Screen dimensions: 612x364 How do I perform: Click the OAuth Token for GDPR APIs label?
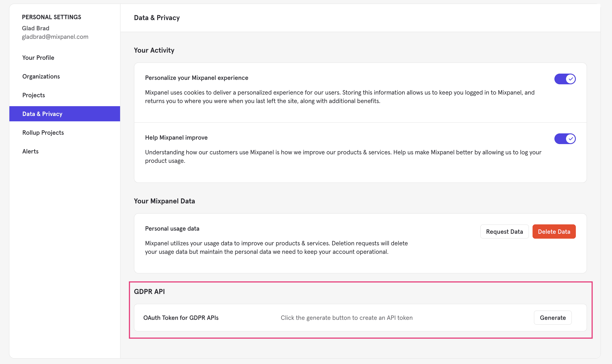[181, 318]
